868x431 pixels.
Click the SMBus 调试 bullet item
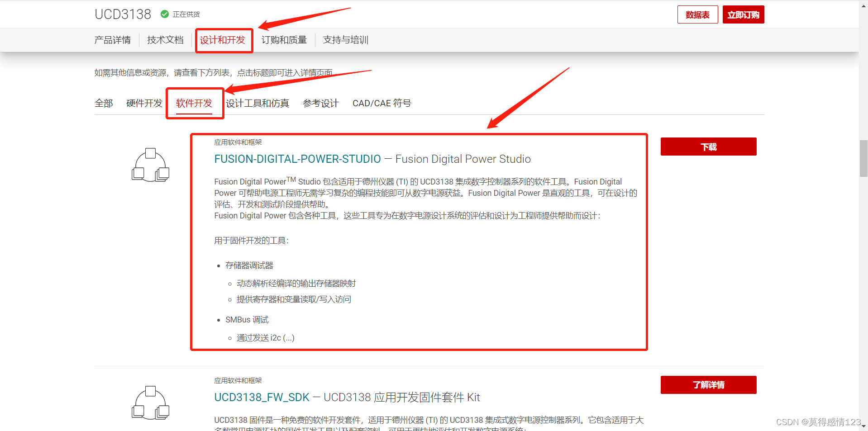pyautogui.click(x=247, y=320)
